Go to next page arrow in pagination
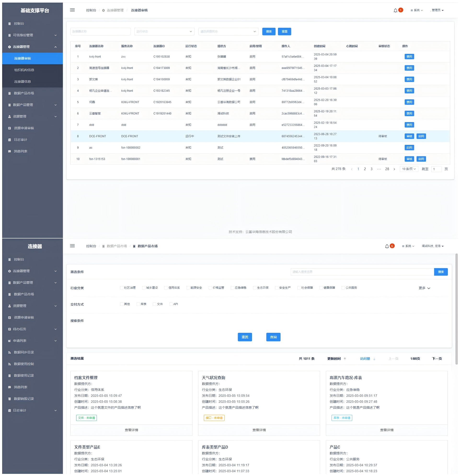460x476 pixels. tap(394, 169)
